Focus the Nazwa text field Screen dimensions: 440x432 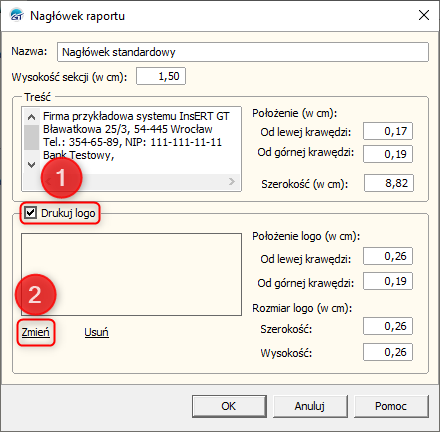(x=243, y=52)
